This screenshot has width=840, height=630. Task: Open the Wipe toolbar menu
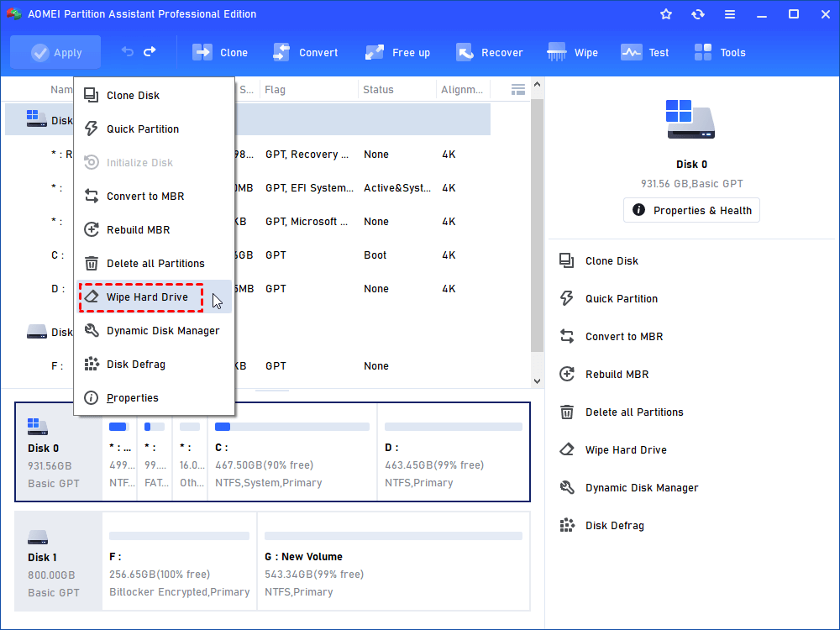[x=572, y=52]
